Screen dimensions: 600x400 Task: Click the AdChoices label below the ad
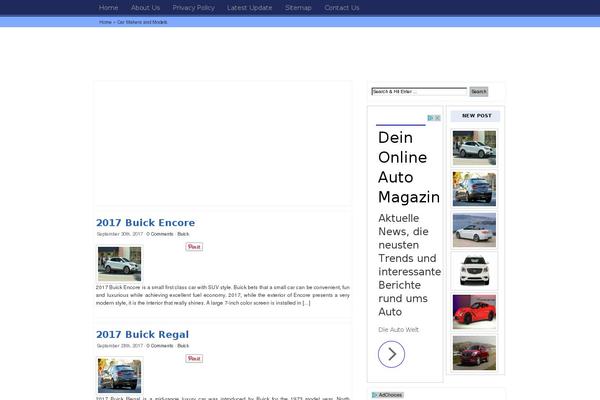387,395
